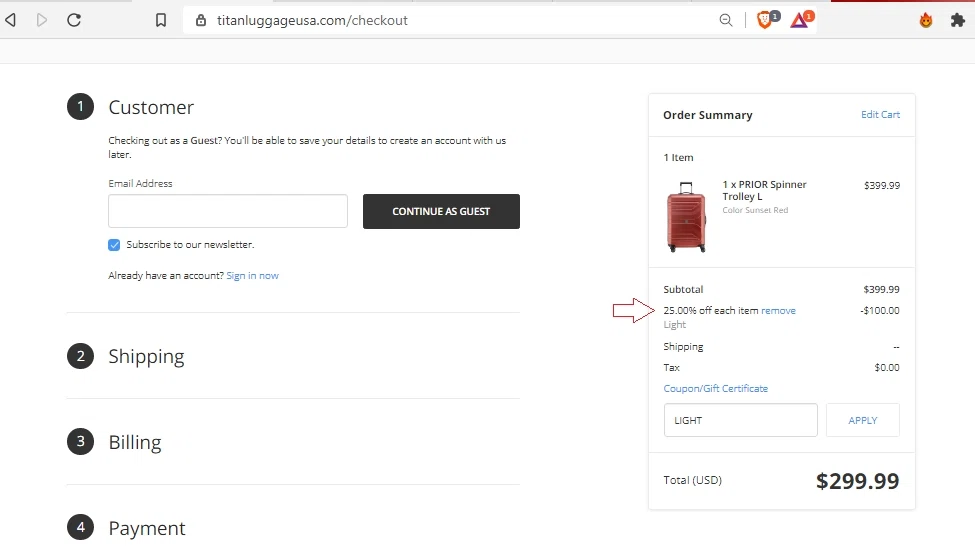
Task: Reload the checkout page
Action: [74, 20]
